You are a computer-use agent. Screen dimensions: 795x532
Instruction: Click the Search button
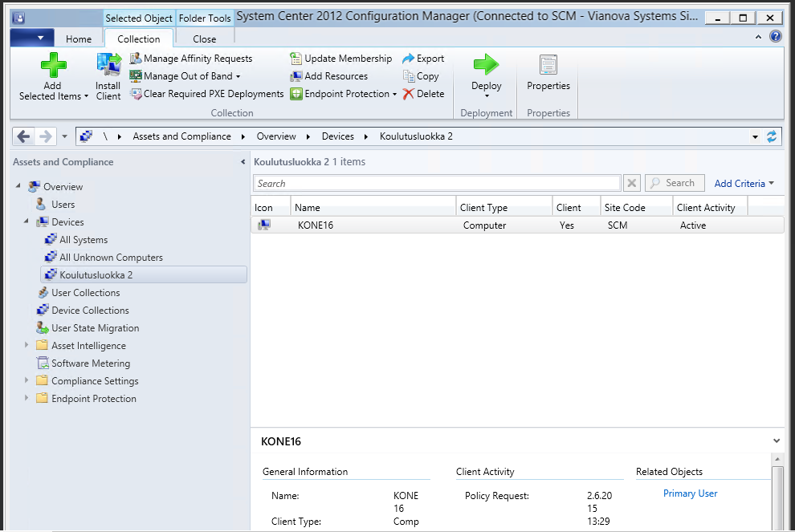pyautogui.click(x=675, y=183)
